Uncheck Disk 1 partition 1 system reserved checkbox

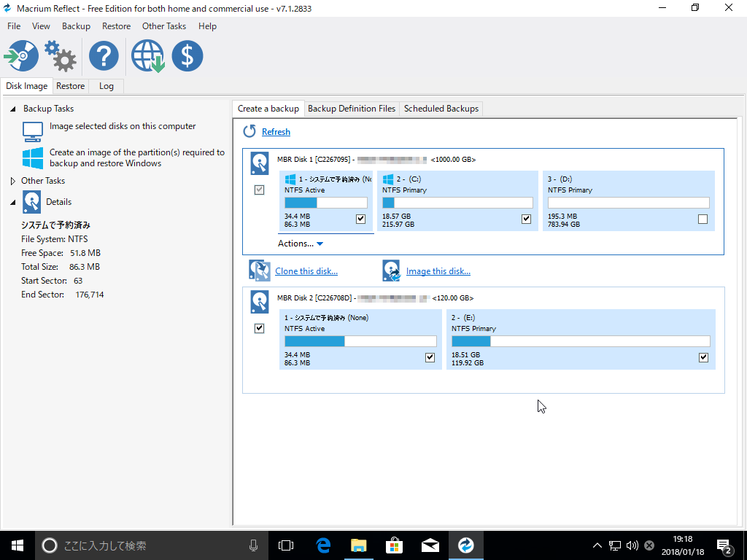(360, 219)
